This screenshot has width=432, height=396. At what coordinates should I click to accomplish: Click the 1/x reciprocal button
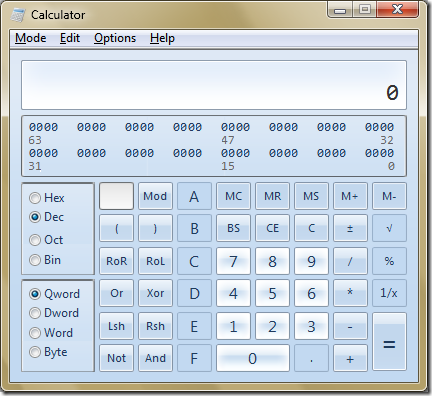coord(389,293)
